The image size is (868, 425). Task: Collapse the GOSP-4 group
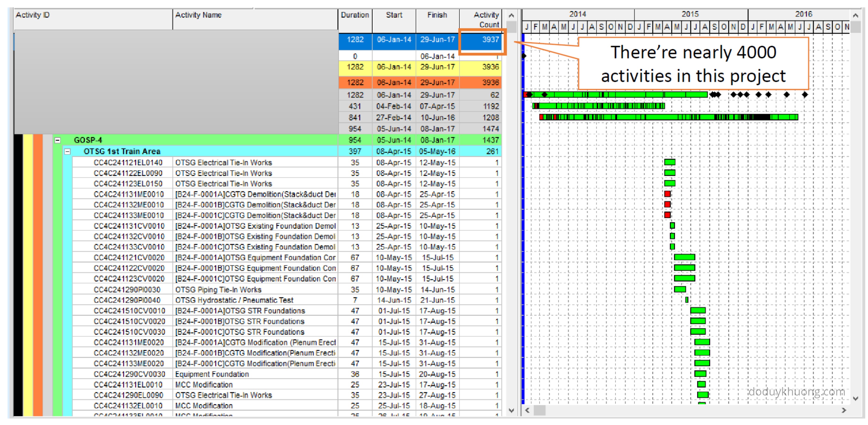[58, 140]
